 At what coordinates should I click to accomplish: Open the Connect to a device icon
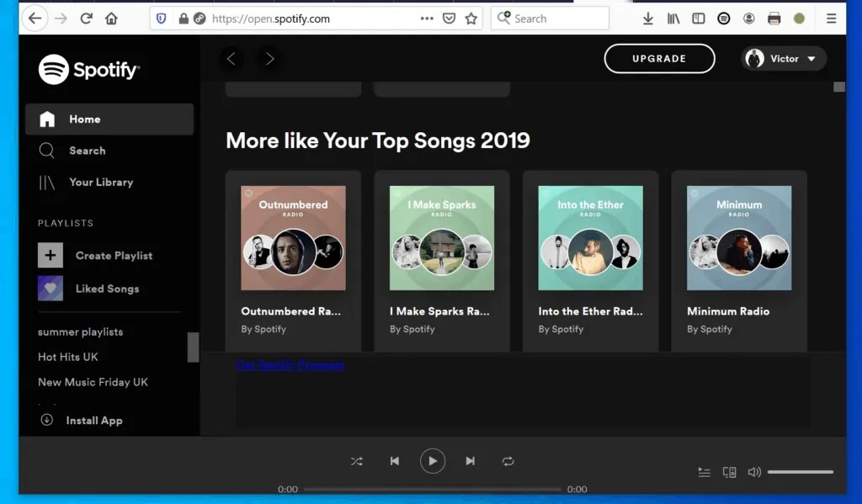click(x=729, y=472)
